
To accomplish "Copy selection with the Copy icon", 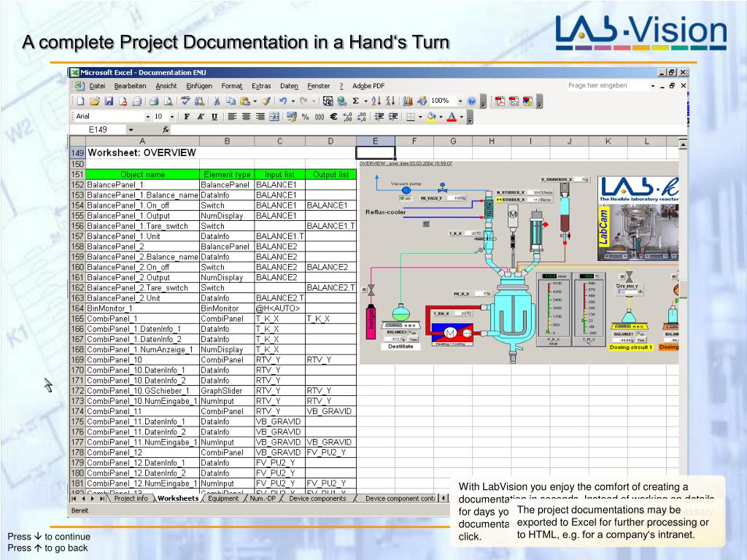I will [x=231, y=101].
